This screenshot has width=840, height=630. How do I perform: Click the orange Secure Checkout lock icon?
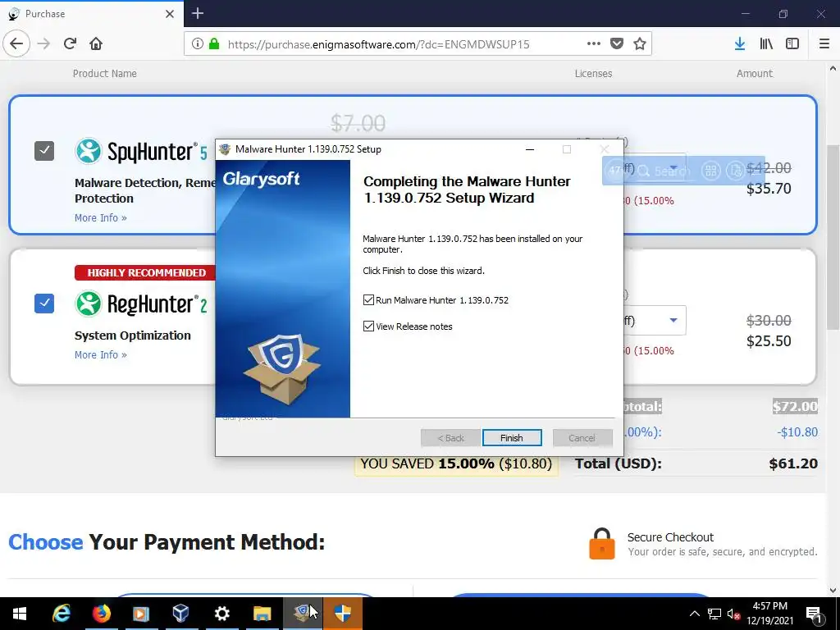tap(601, 543)
